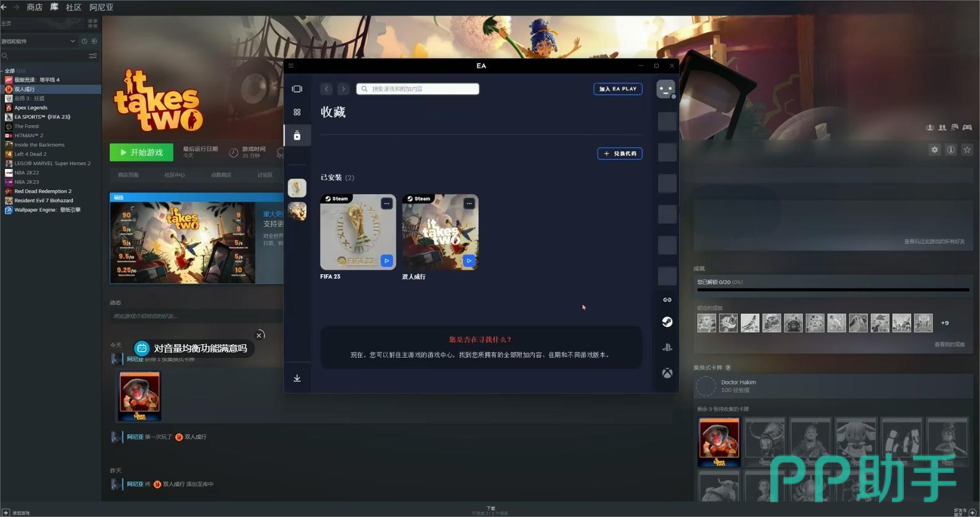Open the 查看我的成就 link
This screenshot has height=517, width=980.
point(950,345)
